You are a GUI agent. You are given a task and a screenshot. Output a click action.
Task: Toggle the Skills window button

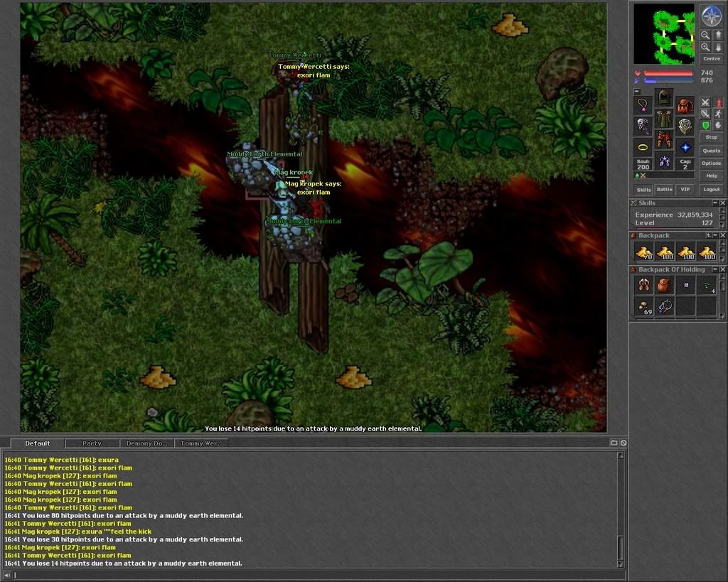643,189
